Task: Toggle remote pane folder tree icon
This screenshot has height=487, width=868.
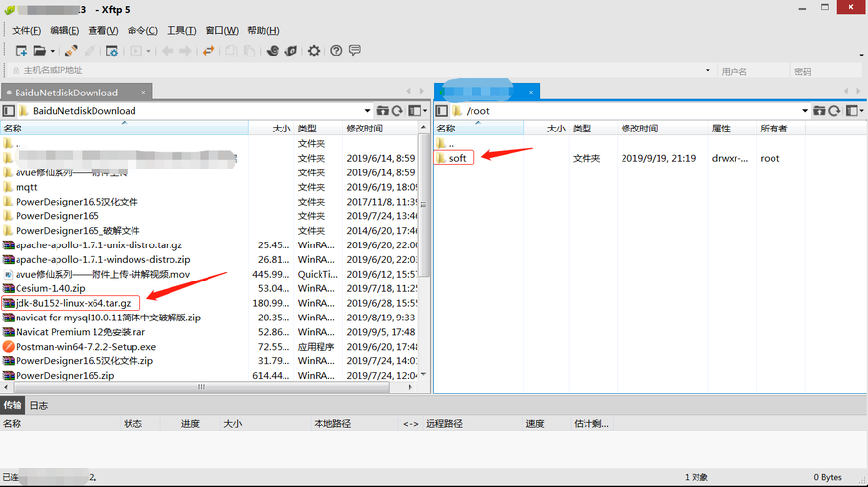Action: pyautogui.click(x=441, y=111)
